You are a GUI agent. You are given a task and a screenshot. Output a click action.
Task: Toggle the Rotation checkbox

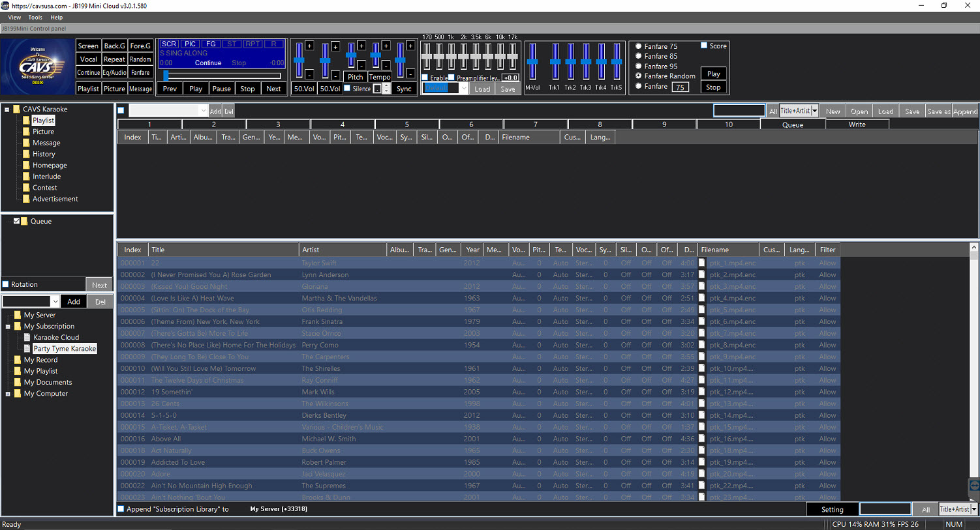click(6, 284)
